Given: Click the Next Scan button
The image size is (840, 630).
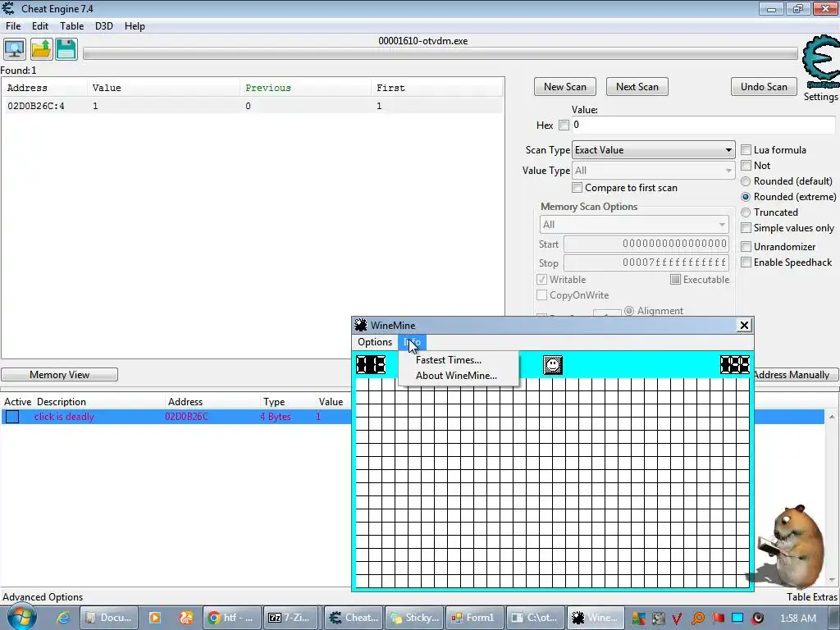Looking at the screenshot, I should click(637, 87).
